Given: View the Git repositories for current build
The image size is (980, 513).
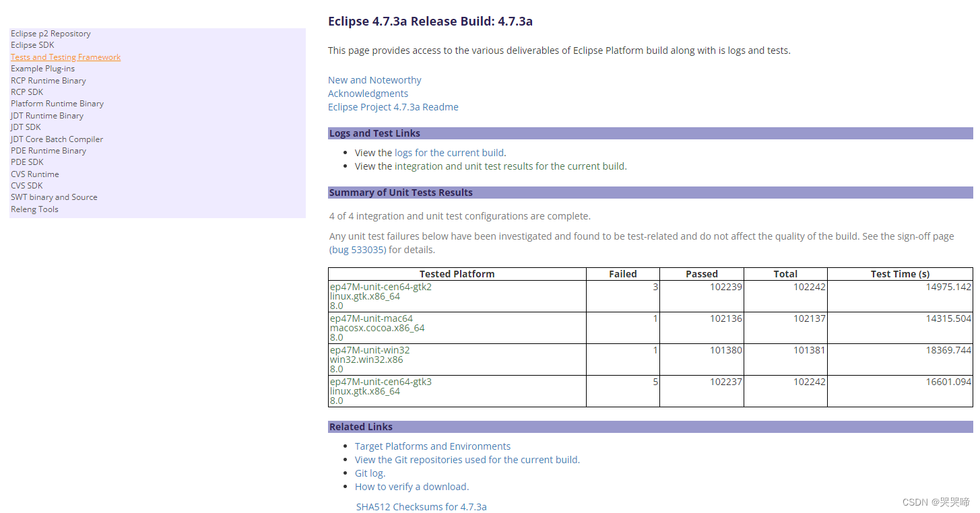Looking at the screenshot, I should pyautogui.click(x=467, y=460).
